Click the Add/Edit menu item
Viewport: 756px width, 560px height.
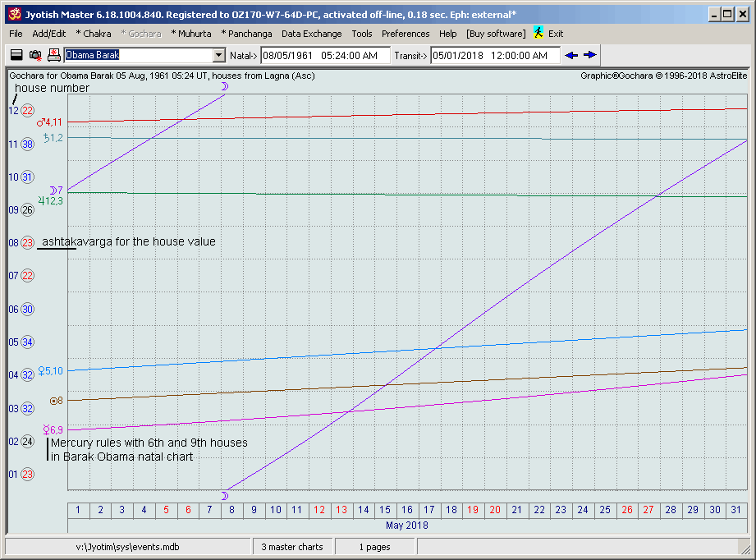(x=48, y=34)
